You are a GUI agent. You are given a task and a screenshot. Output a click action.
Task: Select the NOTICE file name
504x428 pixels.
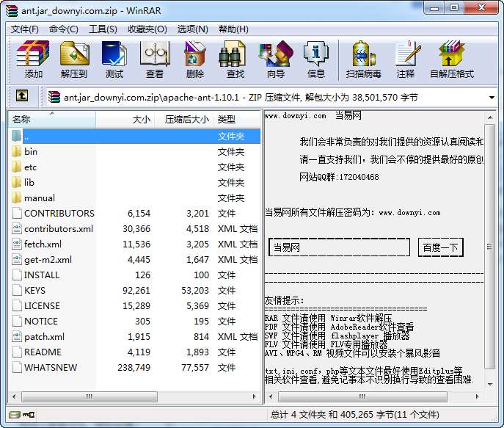[41, 322]
